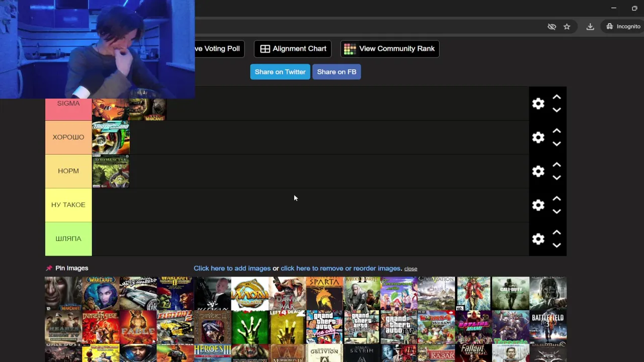Move the НУ ТАКОЕ tier down with arrow
644x362 pixels.
click(556, 211)
